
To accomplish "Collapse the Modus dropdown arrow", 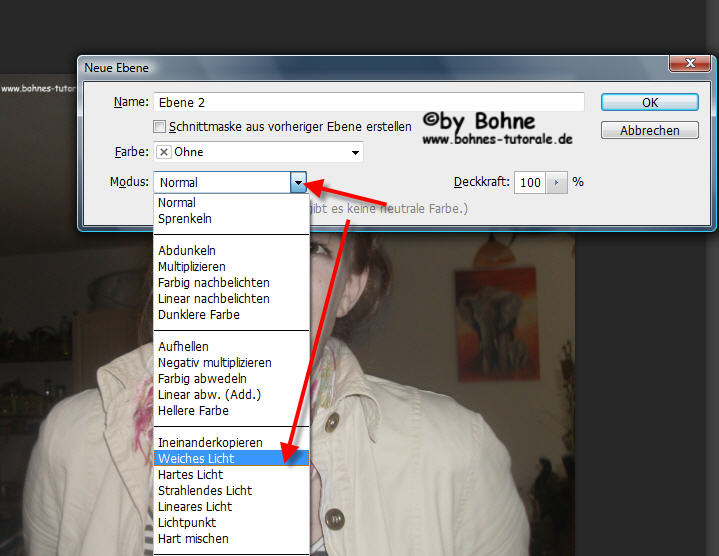I will pos(298,183).
